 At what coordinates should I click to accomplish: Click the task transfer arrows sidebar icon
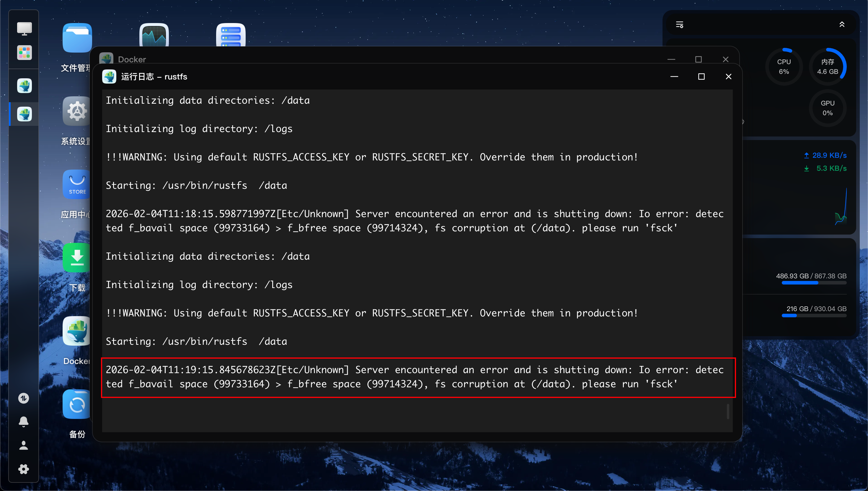click(x=24, y=398)
